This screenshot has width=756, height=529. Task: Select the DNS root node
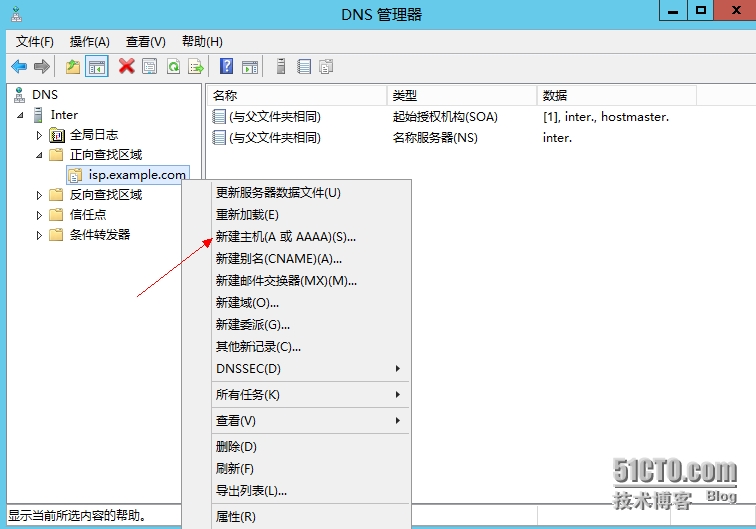44,95
